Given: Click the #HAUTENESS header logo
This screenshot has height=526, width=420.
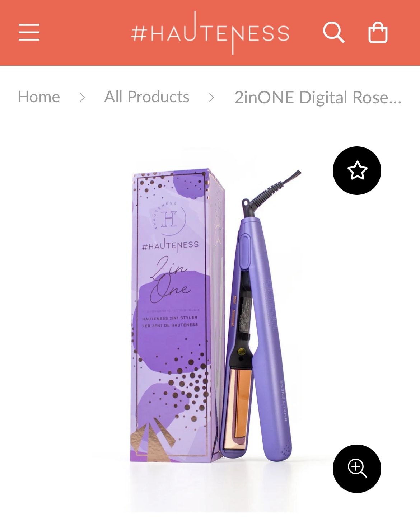Looking at the screenshot, I should click(210, 33).
